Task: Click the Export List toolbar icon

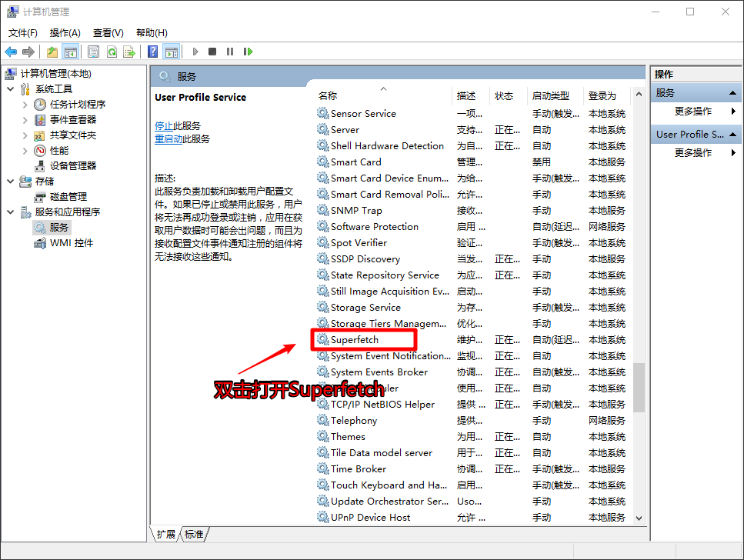Action: 129,52
